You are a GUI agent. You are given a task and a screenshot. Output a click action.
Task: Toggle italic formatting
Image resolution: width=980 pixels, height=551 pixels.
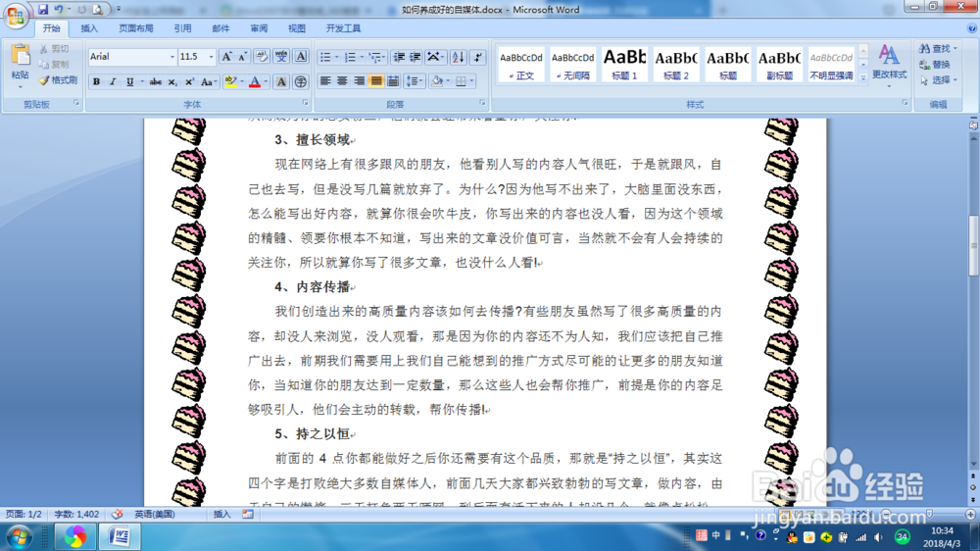click(113, 82)
